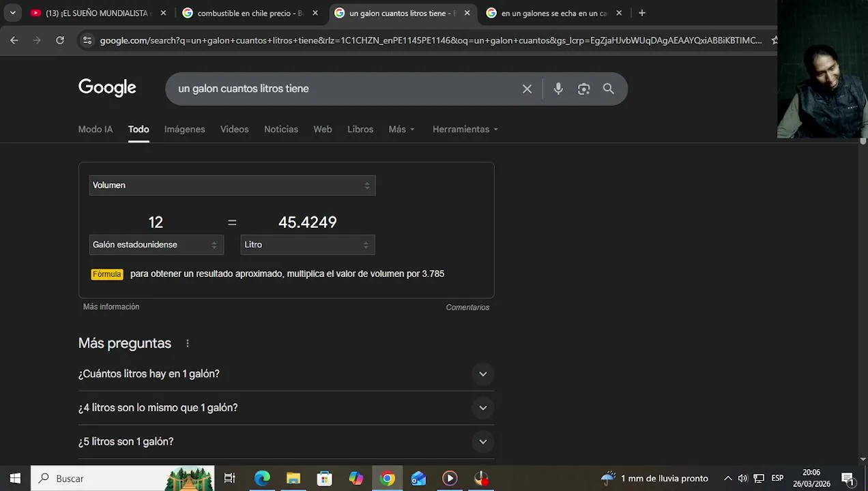
Task: Open the tab search dropdown arrow
Action: tap(12, 13)
